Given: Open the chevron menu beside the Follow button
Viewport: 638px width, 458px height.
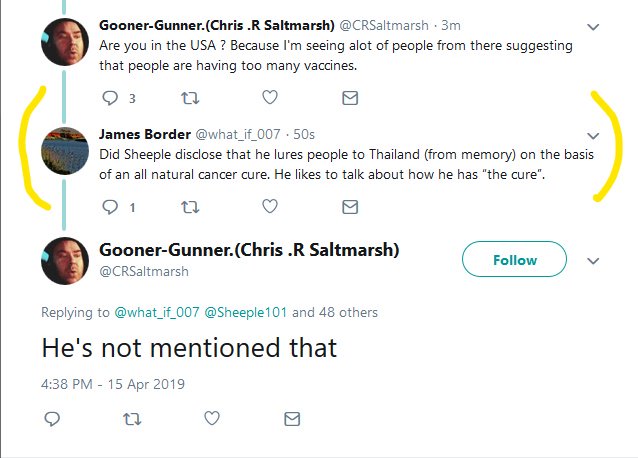Looking at the screenshot, I should (592, 261).
